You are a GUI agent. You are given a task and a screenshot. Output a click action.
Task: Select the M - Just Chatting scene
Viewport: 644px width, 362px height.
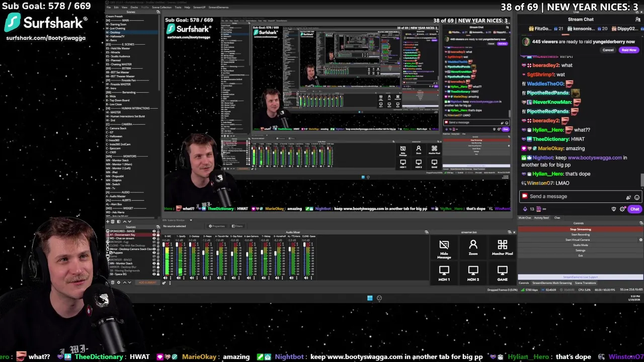tap(116, 28)
